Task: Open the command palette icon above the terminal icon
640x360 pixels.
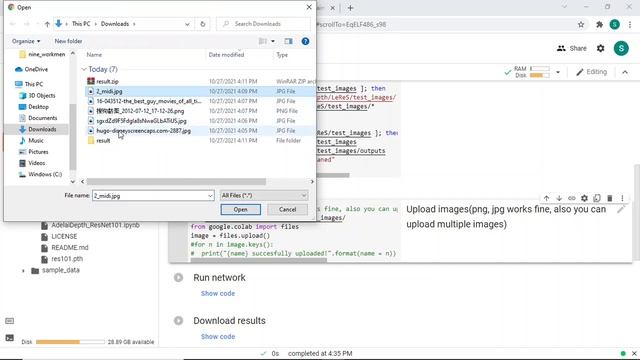Action: [9, 321]
